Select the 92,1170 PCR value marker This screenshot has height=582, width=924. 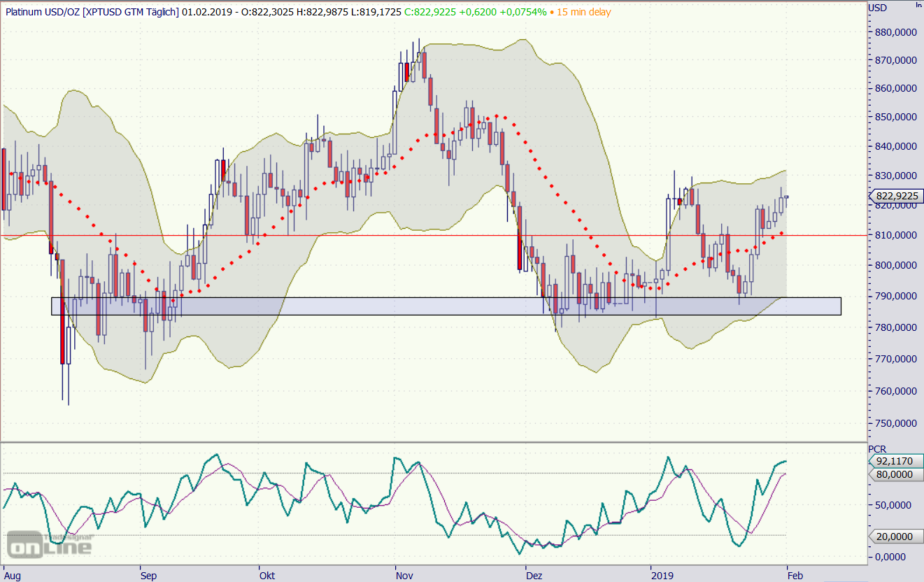tap(895, 461)
